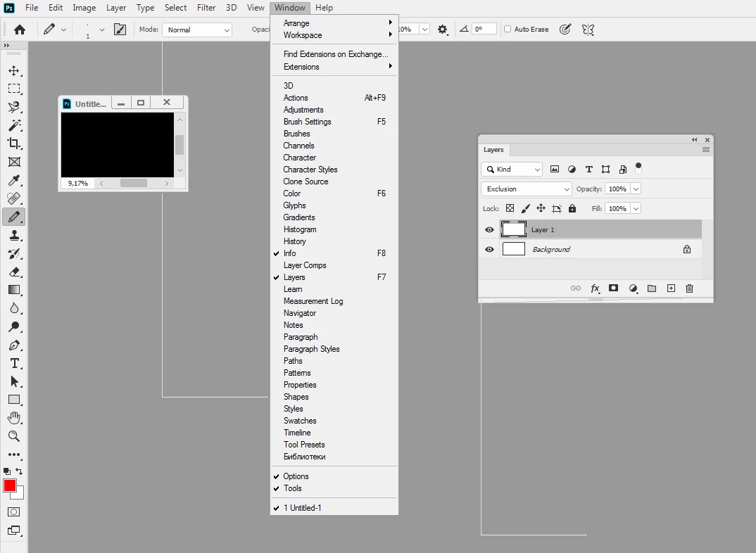
Task: Toggle Quick Mask mode
Action: [14, 512]
